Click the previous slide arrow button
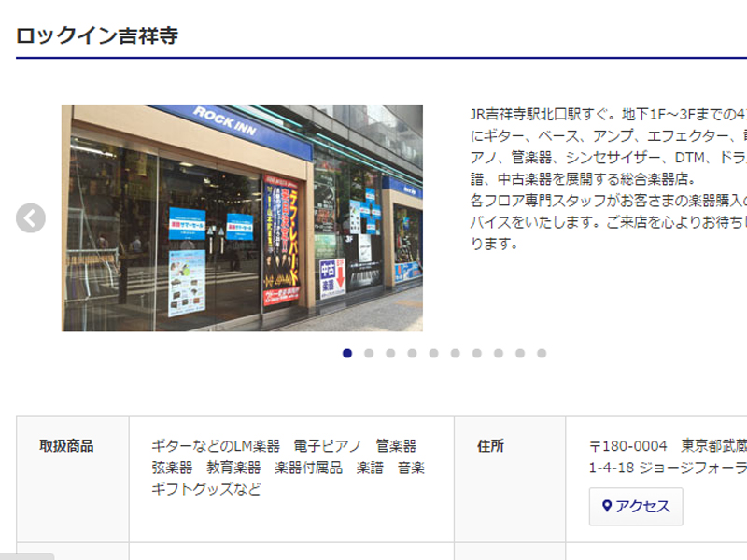This screenshot has height=560, width=747. (x=31, y=218)
